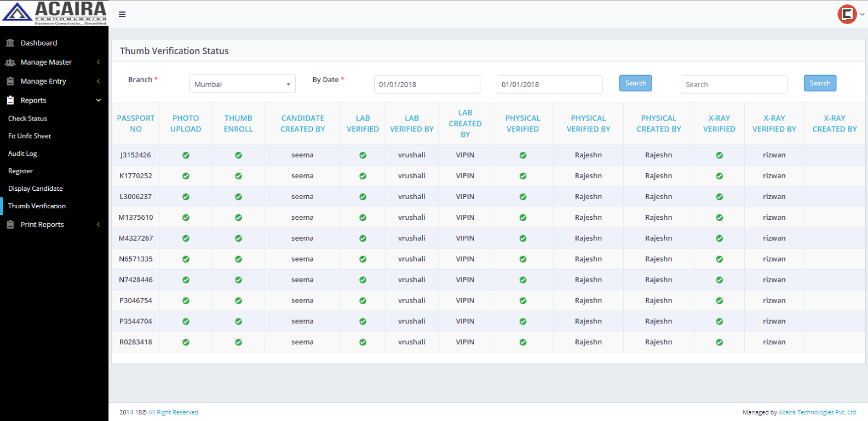
Task: Open the Branch dropdown showing Mumbai
Action: click(242, 84)
